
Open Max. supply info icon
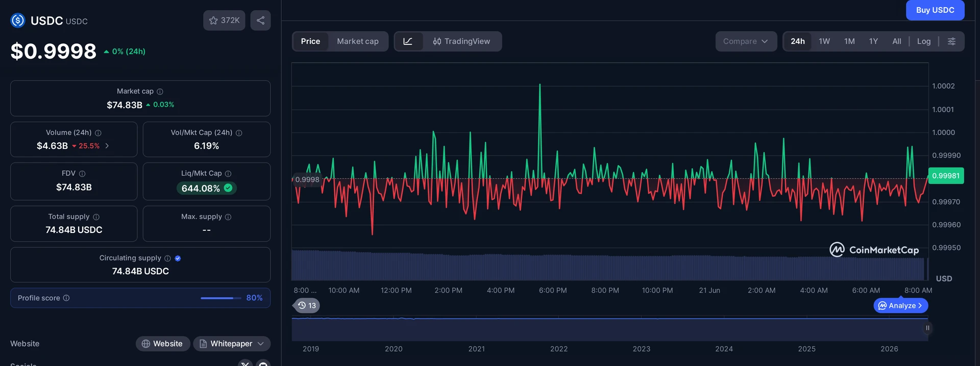[x=228, y=217]
